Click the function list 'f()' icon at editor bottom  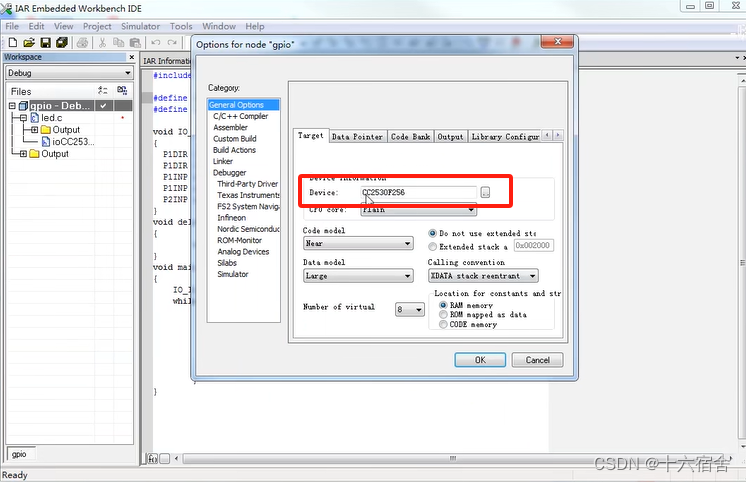(x=152, y=459)
